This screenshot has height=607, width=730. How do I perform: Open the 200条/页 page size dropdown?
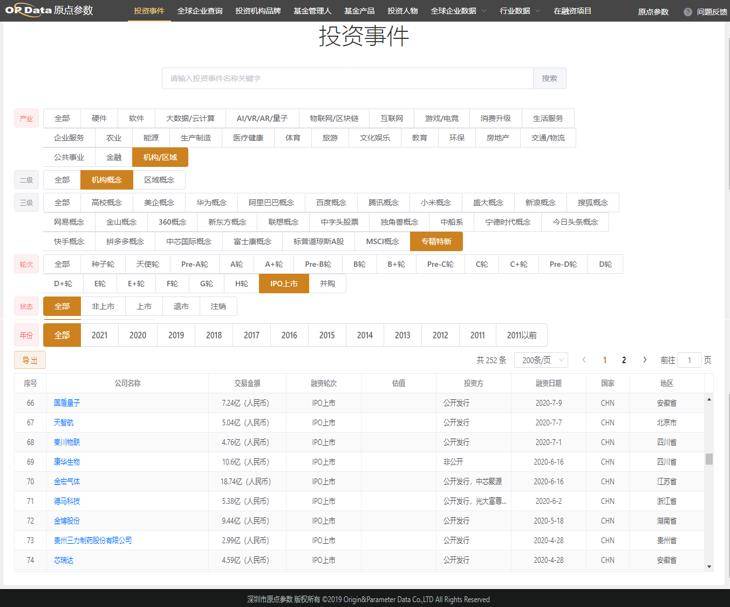click(543, 360)
